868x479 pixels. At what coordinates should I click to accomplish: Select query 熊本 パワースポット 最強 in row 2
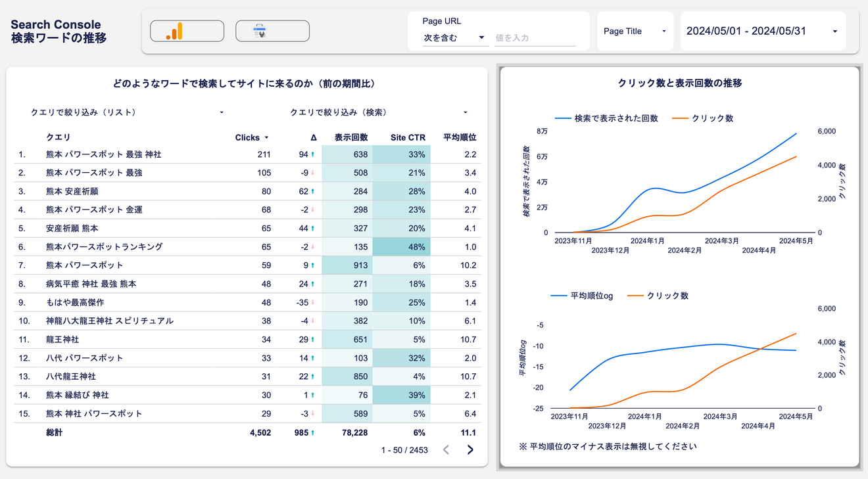(x=94, y=173)
